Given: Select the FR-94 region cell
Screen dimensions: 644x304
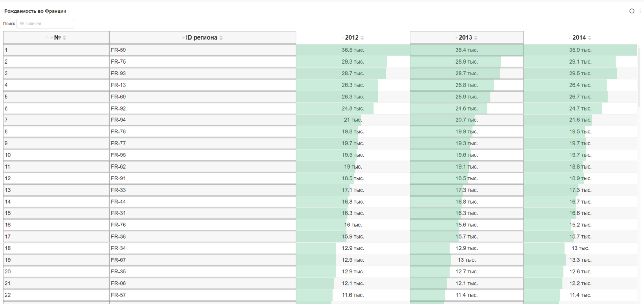Looking at the screenshot, I should click(203, 120).
